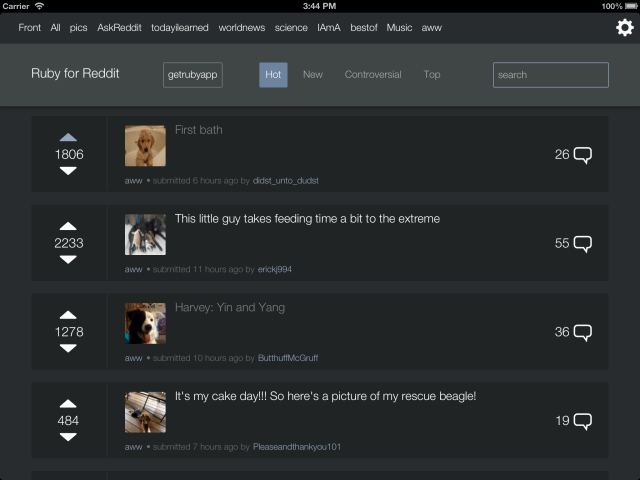The width and height of the screenshot is (640, 480).
Task: Downvote the "Harvey: Yin and Yang" post
Action: (68, 348)
